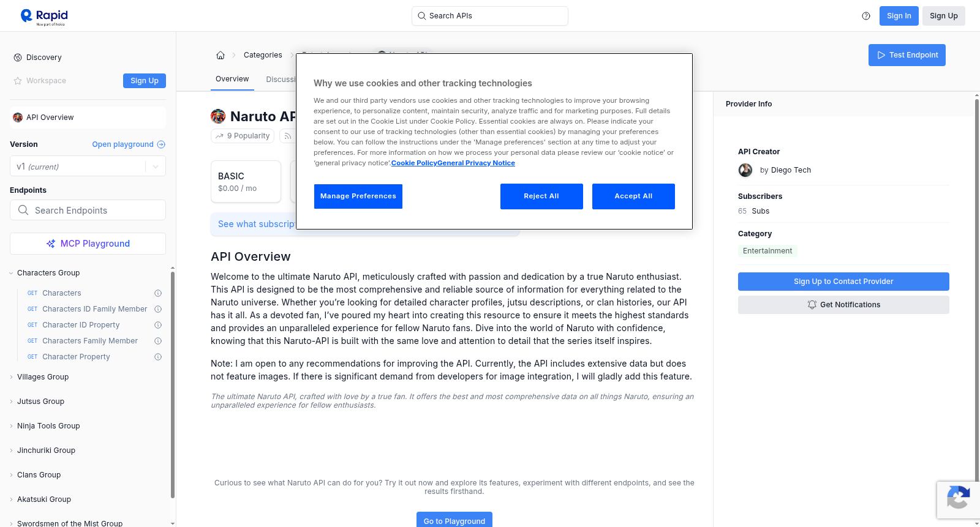Click the Diego Tech avatar
The width and height of the screenshot is (980, 527).
pyautogui.click(x=745, y=170)
